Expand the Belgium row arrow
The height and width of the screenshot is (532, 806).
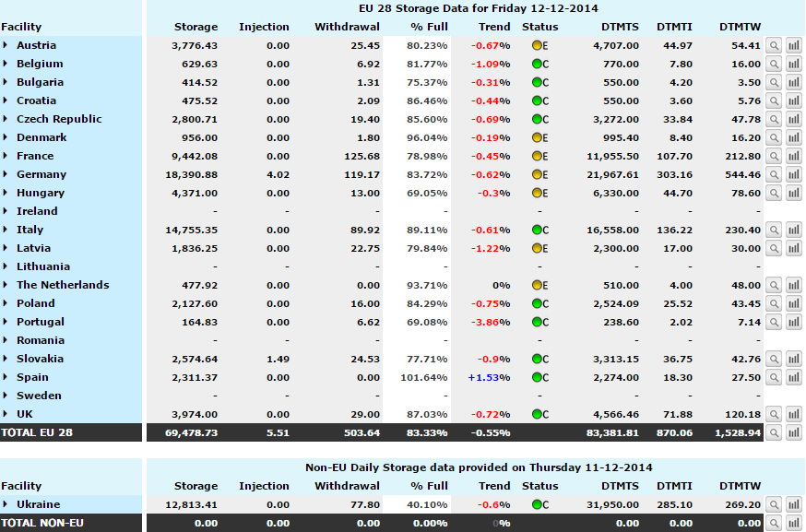[x=6, y=64]
